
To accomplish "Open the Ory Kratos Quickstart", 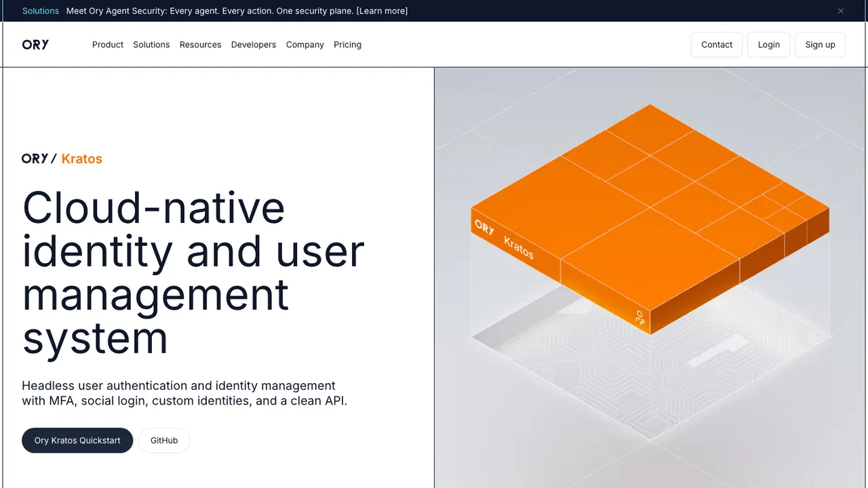I will (77, 441).
